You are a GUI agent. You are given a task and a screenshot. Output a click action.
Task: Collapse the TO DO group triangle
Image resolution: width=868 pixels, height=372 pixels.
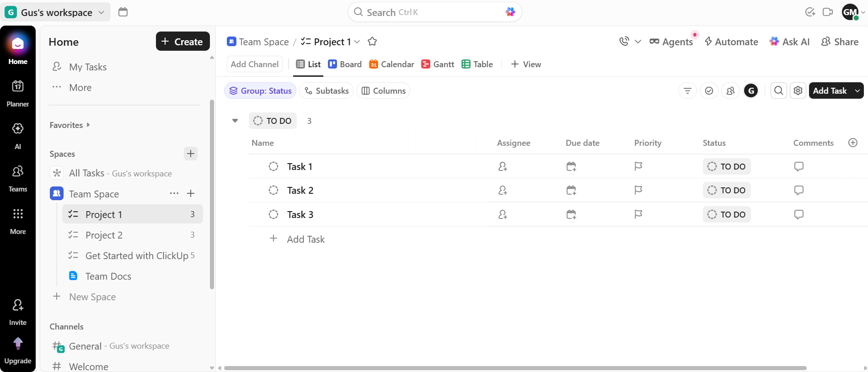[x=235, y=121]
